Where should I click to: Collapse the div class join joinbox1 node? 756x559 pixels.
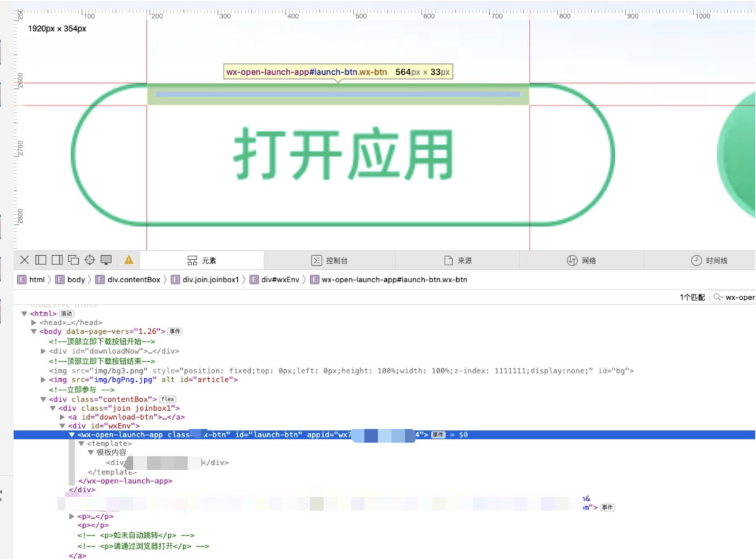53,408
